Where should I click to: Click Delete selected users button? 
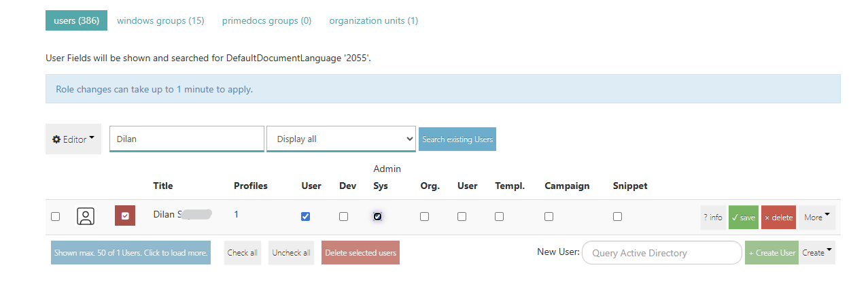[x=360, y=252]
